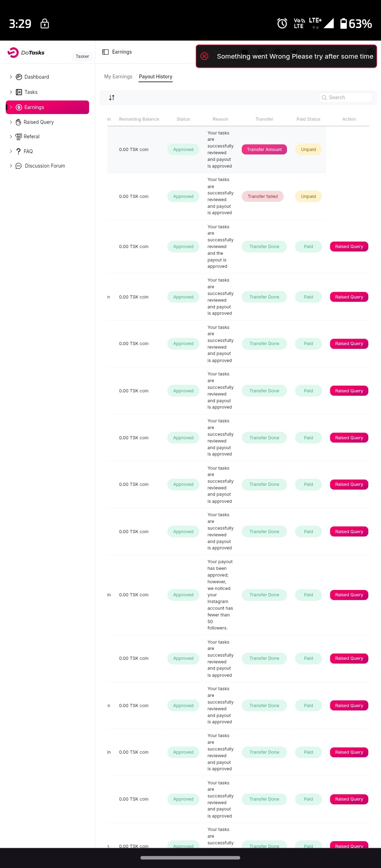Toggle the sidebar panel icon beside Earnings
This screenshot has width=381, height=868.
tap(105, 52)
